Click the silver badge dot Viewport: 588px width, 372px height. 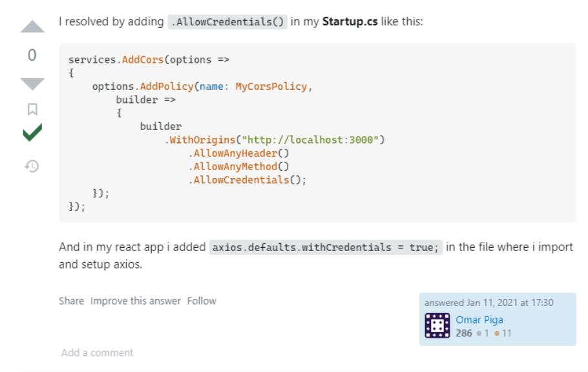point(479,334)
